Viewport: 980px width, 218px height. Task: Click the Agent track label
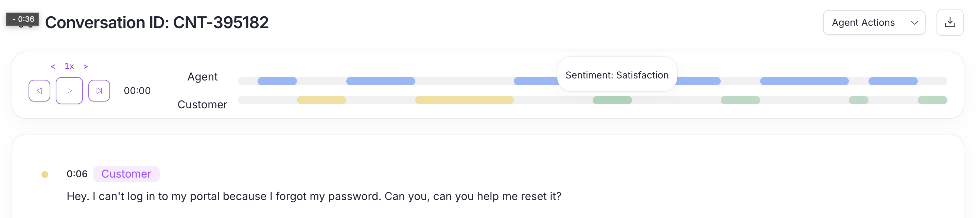tap(203, 77)
